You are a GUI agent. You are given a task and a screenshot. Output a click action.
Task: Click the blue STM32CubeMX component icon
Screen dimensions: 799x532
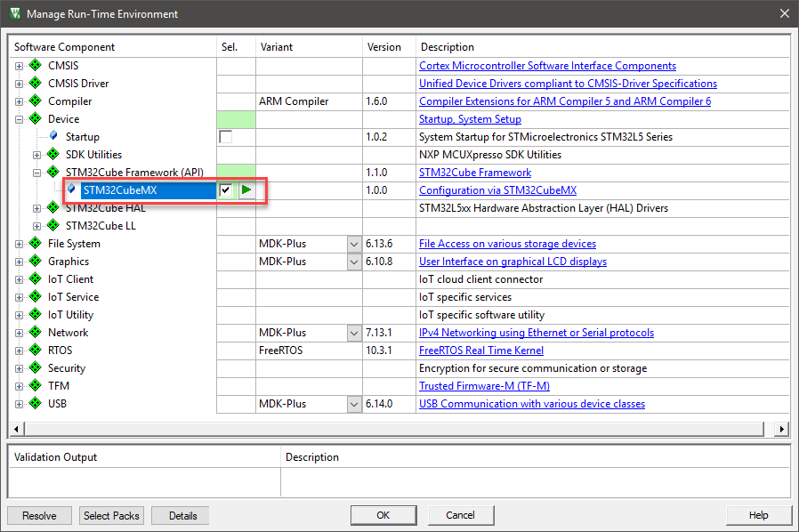[x=71, y=189]
